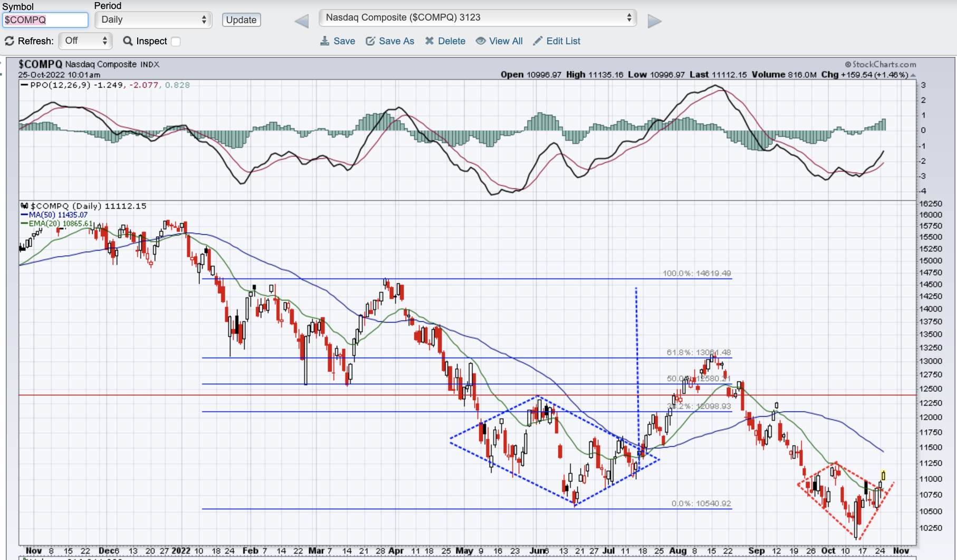
Task: Click the Edit List link text
Action: point(563,41)
